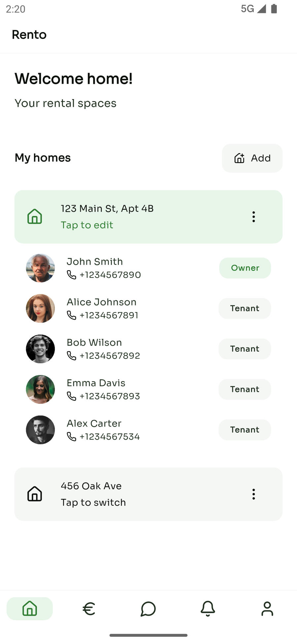Tap the Owner badge for John Smith
Viewport: 297px width, 644px height.
[x=245, y=268]
